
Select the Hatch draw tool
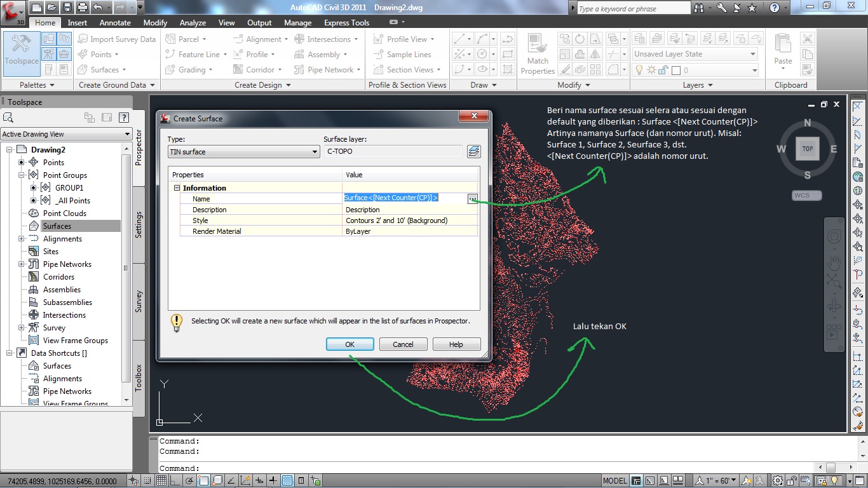coord(507,69)
